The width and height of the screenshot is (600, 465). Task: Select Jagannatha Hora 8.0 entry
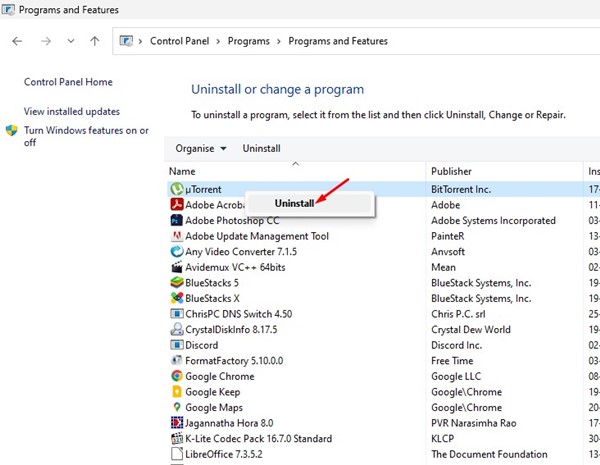(229, 423)
